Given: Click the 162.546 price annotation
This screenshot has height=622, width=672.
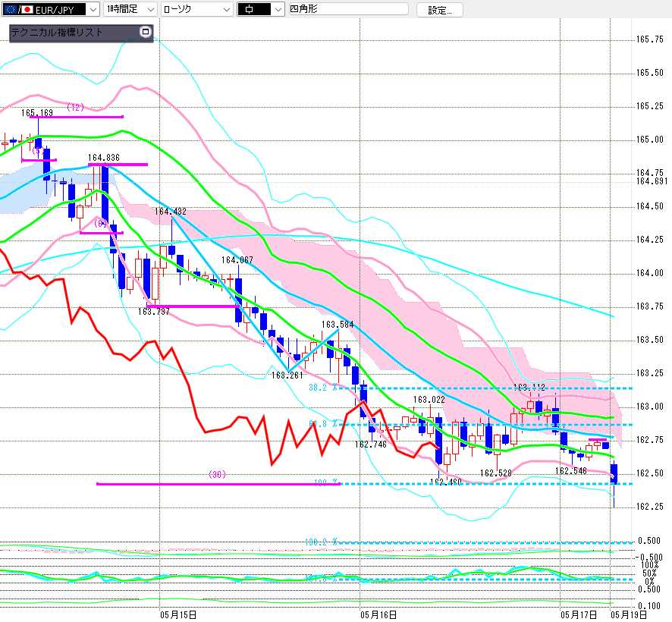Looking at the screenshot, I should point(571,471).
